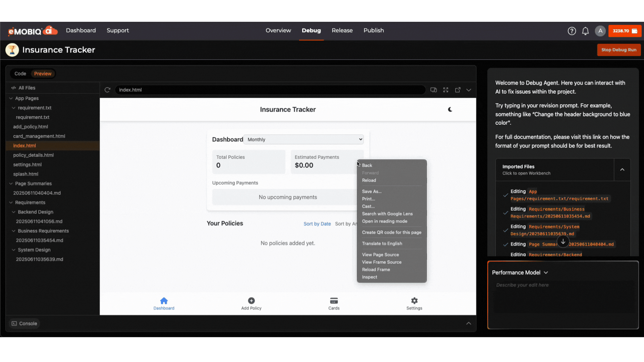The height and width of the screenshot is (362, 644).
Task: Click the responsive device view icon
Action: tap(433, 90)
